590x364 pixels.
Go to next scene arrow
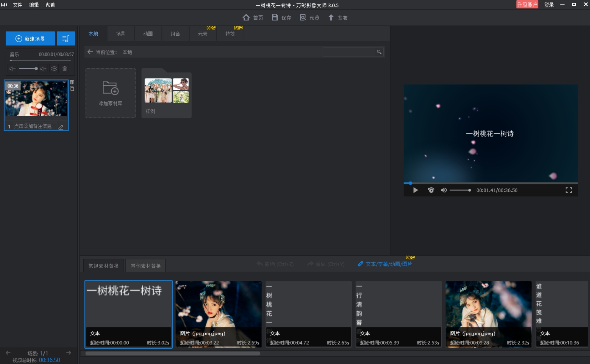[x=69, y=353]
